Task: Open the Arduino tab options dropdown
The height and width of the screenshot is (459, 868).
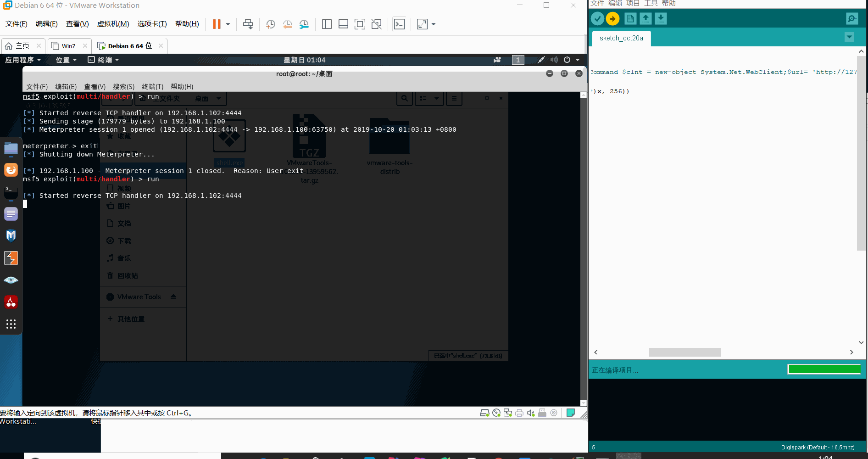Action: tap(849, 37)
